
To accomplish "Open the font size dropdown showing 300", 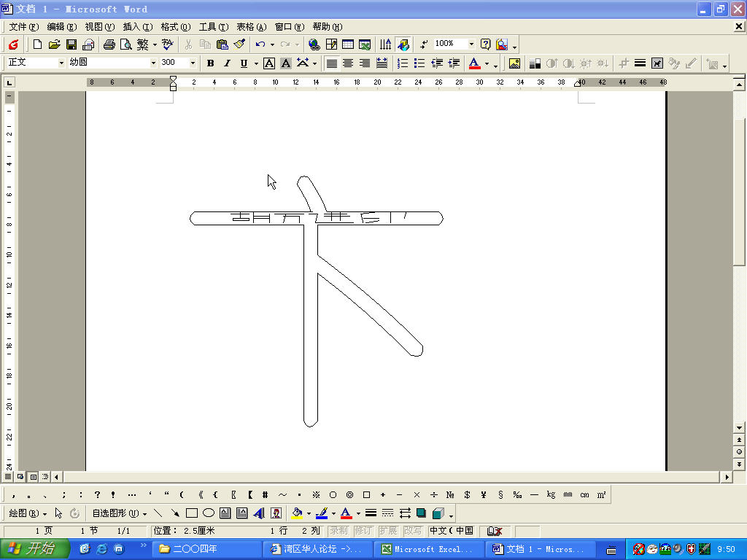I will pyautogui.click(x=193, y=63).
